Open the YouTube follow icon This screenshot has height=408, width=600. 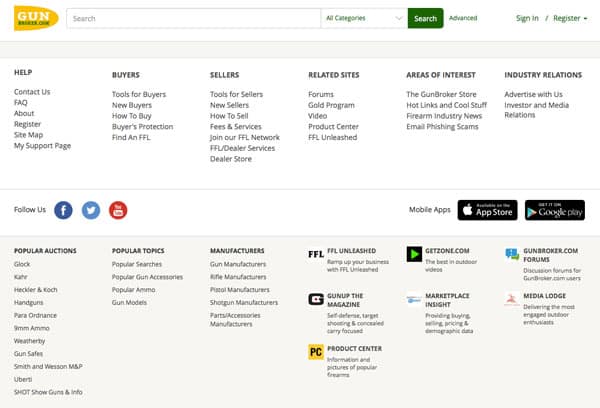pyautogui.click(x=119, y=210)
